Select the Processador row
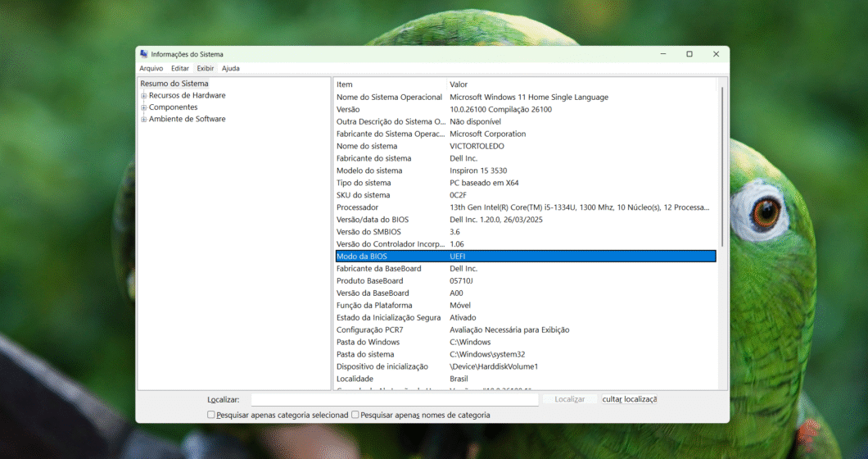The image size is (868, 459). point(526,207)
